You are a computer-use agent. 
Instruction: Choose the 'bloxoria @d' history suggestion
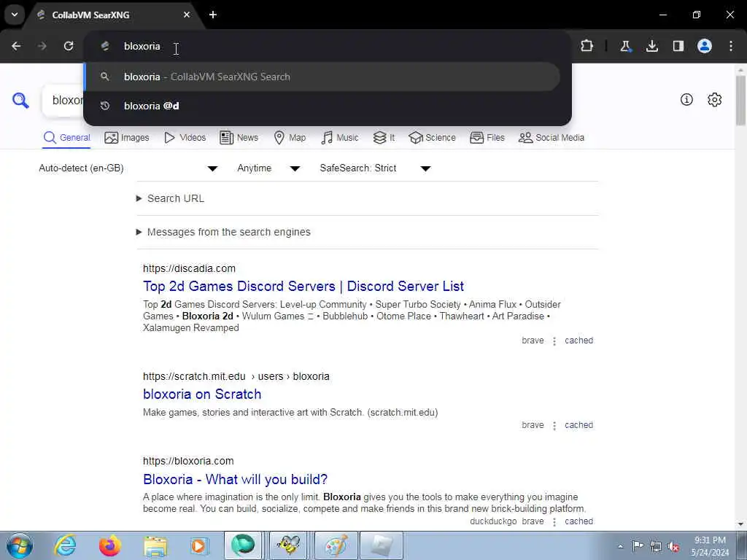click(322, 106)
